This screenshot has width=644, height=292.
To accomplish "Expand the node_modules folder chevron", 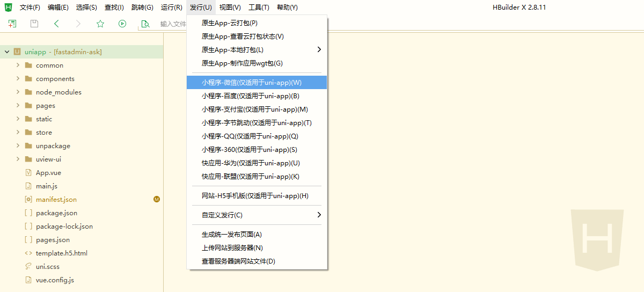I will [18, 92].
